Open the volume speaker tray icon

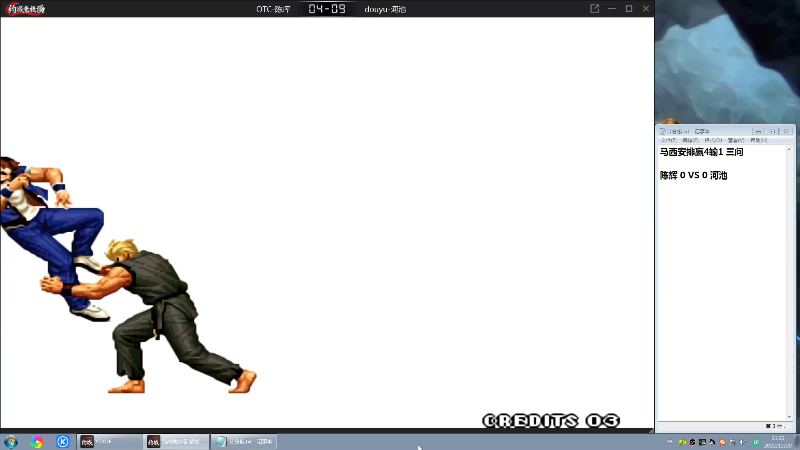(742, 442)
